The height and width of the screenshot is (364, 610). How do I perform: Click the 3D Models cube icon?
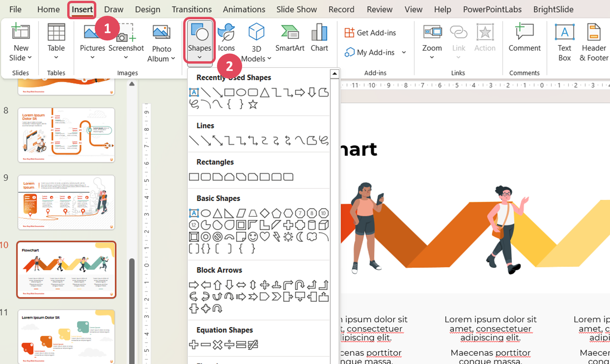(x=256, y=32)
